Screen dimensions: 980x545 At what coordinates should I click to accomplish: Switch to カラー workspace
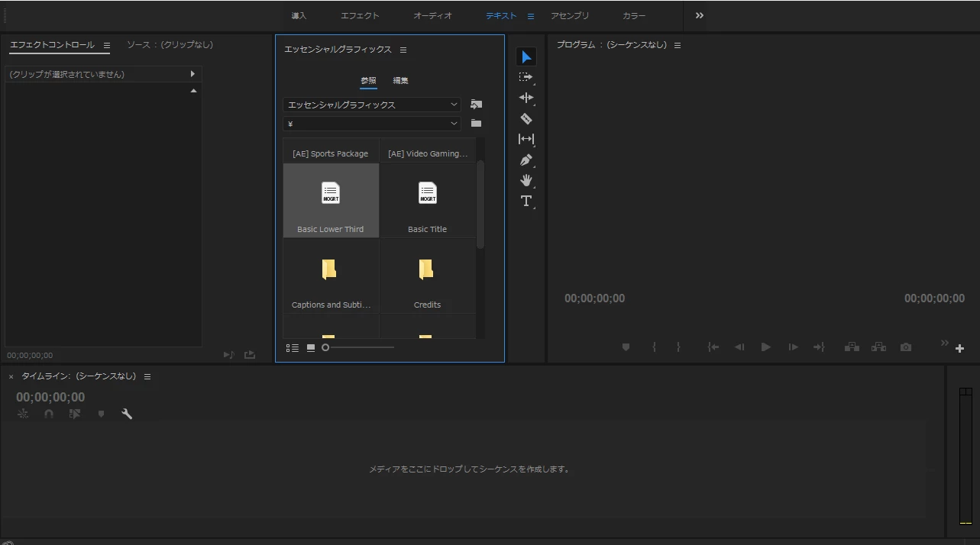point(634,16)
